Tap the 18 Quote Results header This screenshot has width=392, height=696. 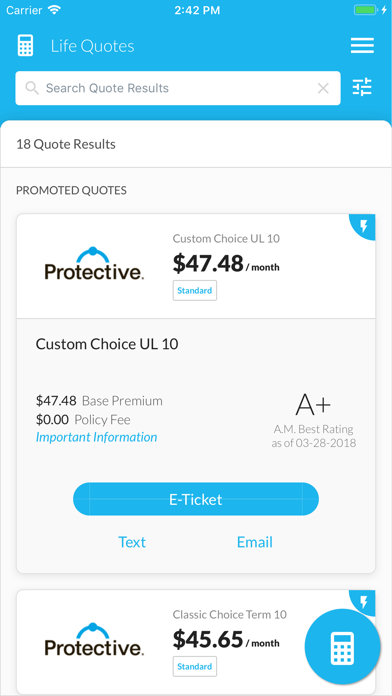66,144
